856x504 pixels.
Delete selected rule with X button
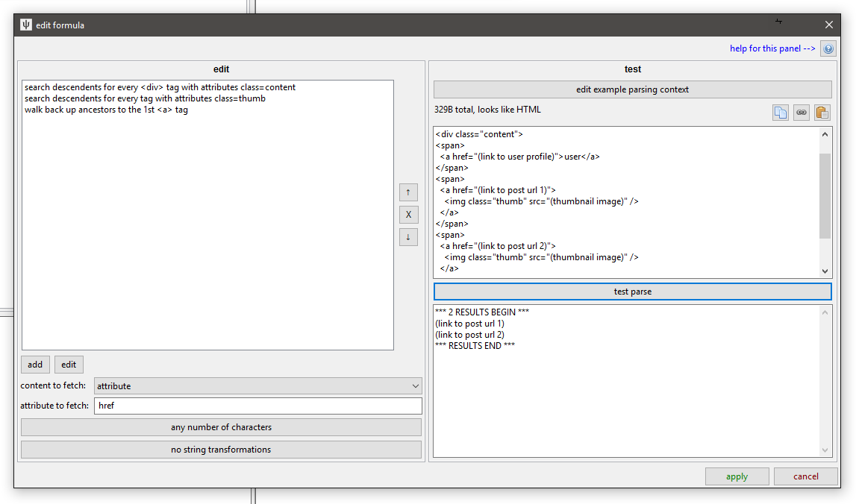click(x=408, y=215)
